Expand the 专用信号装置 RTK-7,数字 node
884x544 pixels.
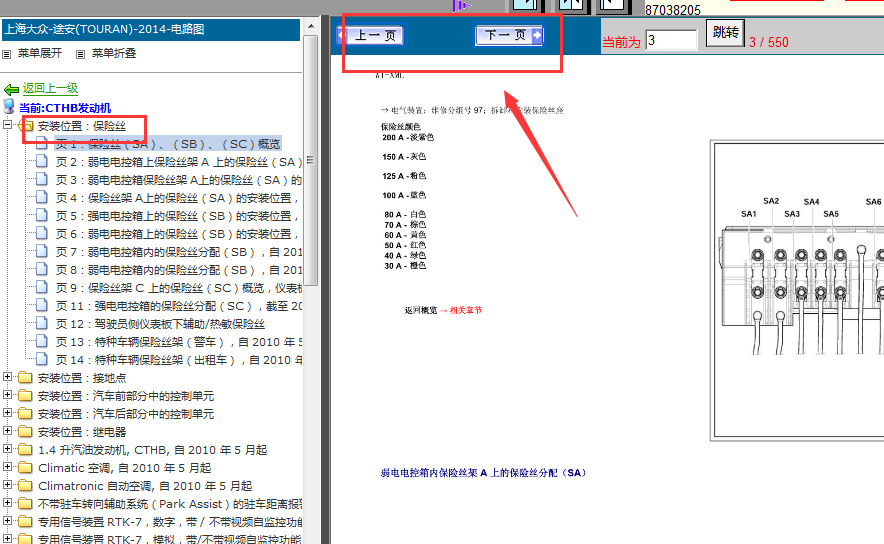point(7,521)
